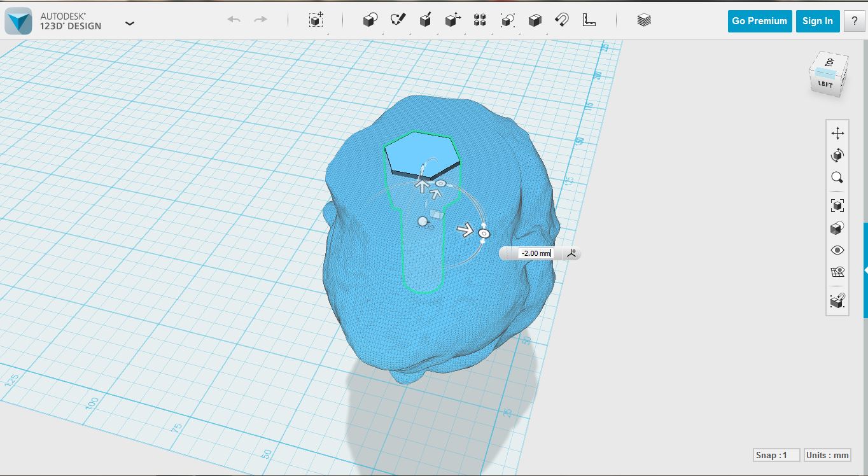Toggle snapping while moving icon
Viewport: 868px width, 476px height.
pyautogui.click(x=837, y=300)
